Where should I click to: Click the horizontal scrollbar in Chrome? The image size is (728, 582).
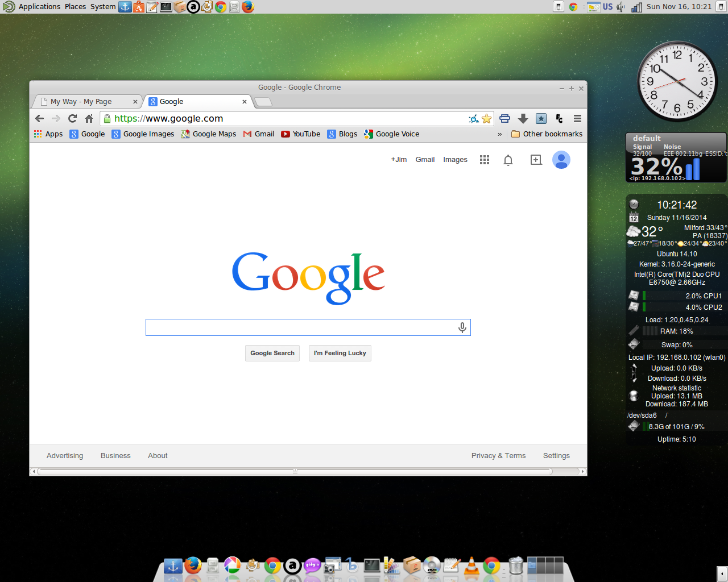tap(295, 471)
